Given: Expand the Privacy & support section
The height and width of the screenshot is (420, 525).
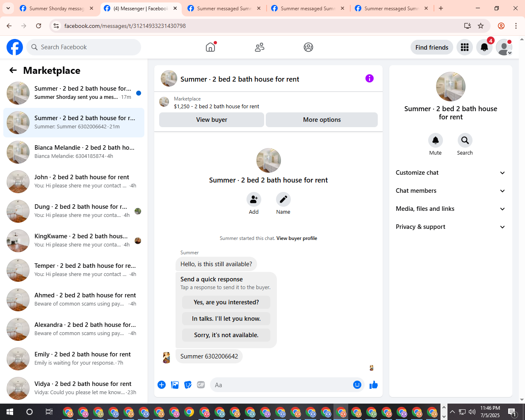Looking at the screenshot, I should [450, 227].
